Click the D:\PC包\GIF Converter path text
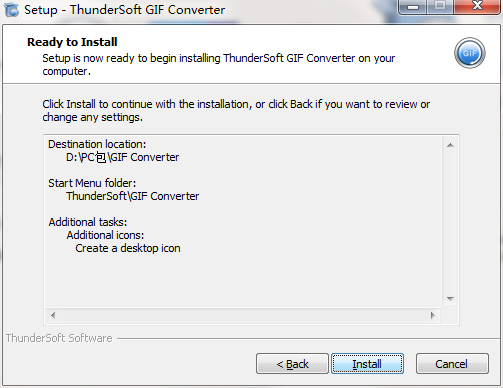 tap(122, 157)
